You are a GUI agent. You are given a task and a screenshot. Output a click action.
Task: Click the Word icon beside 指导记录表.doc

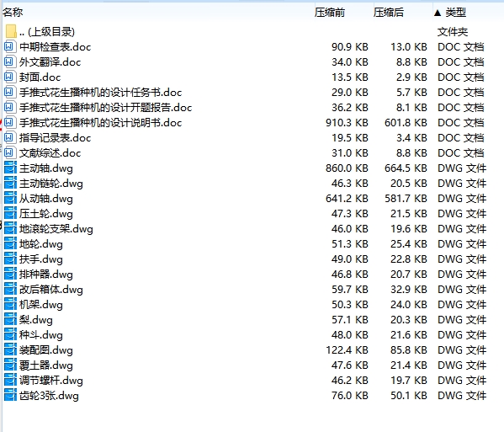tap(9, 137)
